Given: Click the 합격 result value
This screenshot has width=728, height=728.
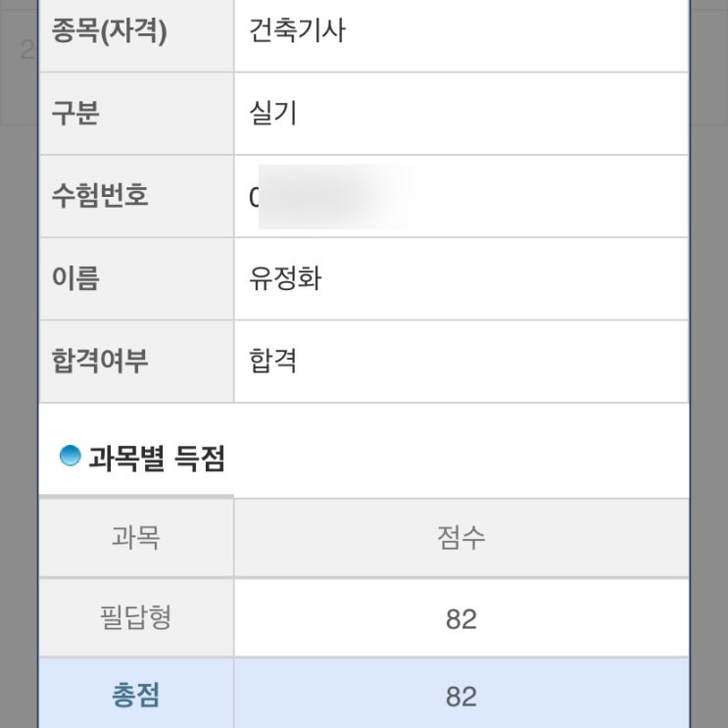Looking at the screenshot, I should tap(273, 362).
